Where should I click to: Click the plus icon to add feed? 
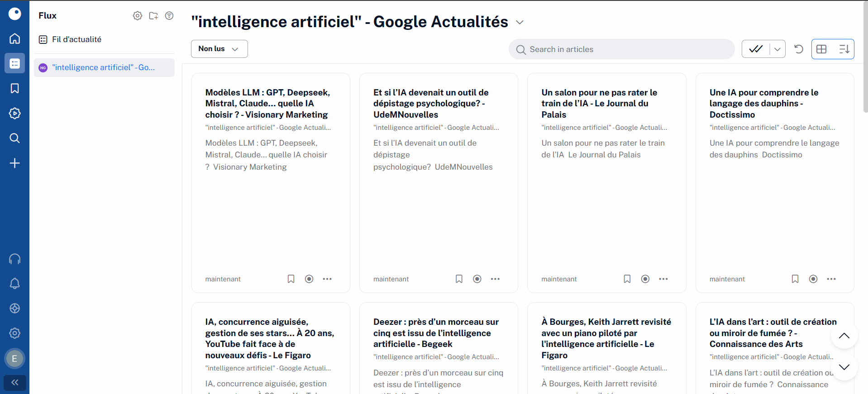coord(14,163)
